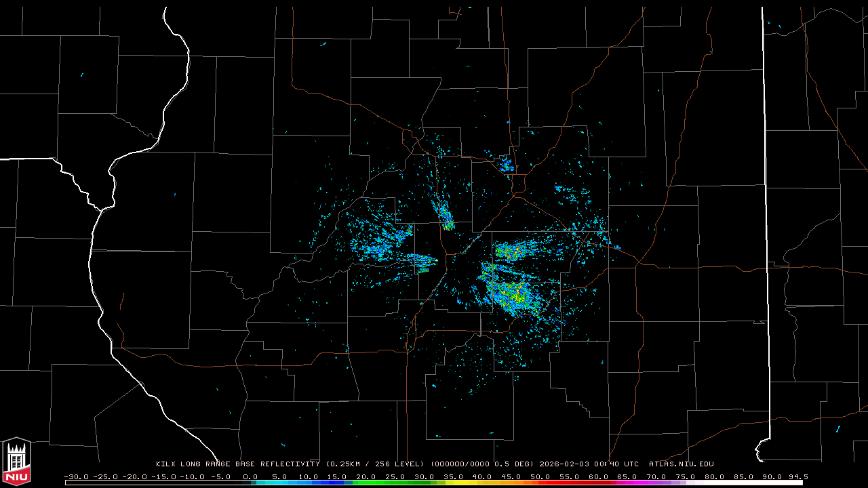Screen dimensions: 868x488
Task: Click the NIU castle logo
Action: pos(16,455)
